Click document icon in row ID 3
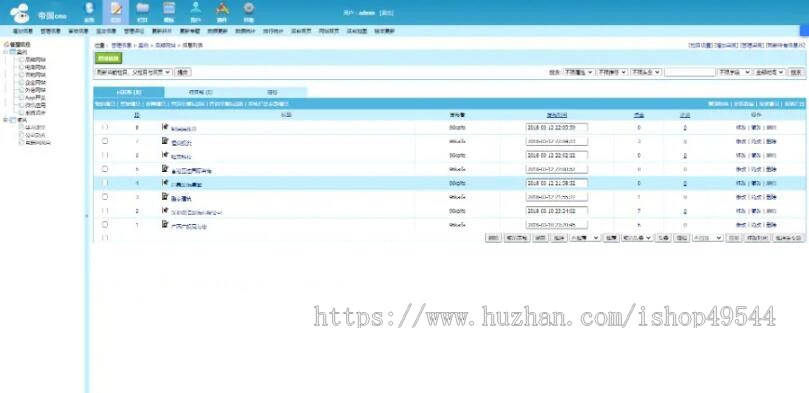The height and width of the screenshot is (393, 809). click(x=165, y=196)
